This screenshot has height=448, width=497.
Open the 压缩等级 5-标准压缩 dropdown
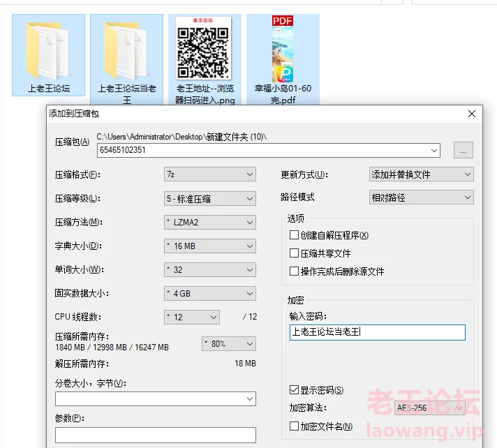(210, 199)
